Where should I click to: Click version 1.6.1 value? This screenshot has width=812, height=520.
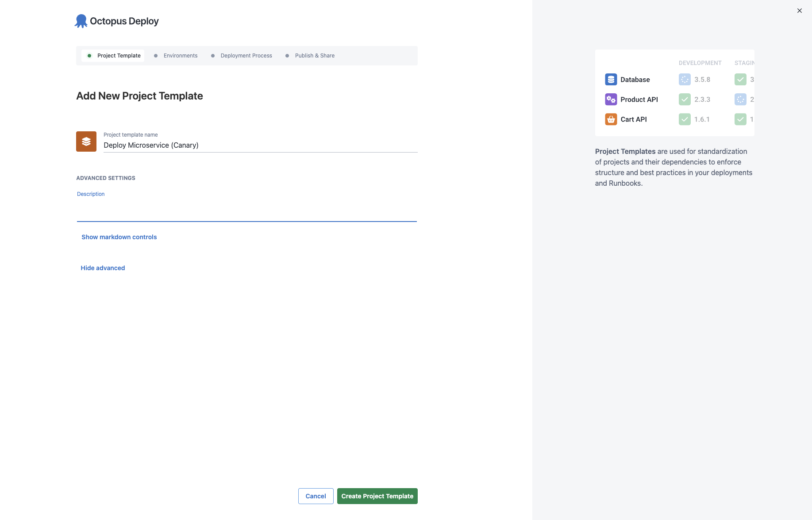point(702,119)
